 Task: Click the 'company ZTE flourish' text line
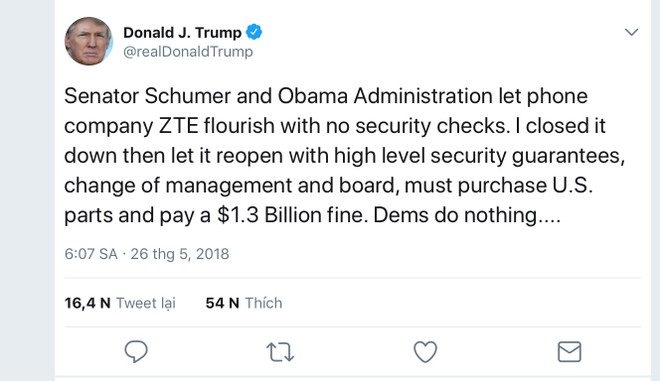[x=335, y=126]
